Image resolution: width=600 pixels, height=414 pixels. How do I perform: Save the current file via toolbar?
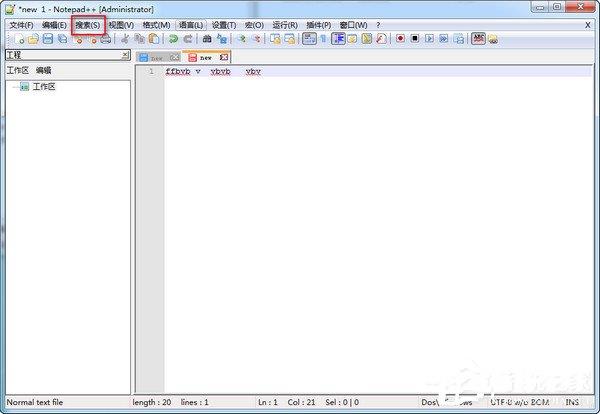point(48,39)
